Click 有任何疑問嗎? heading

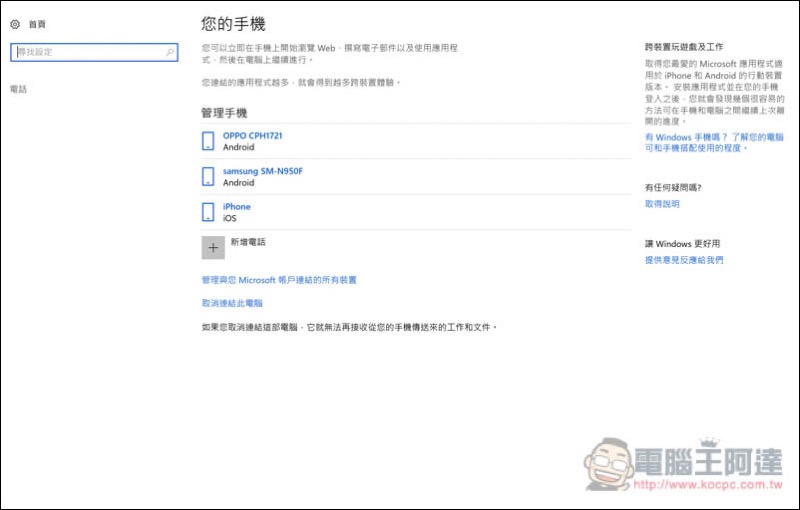(x=673, y=188)
